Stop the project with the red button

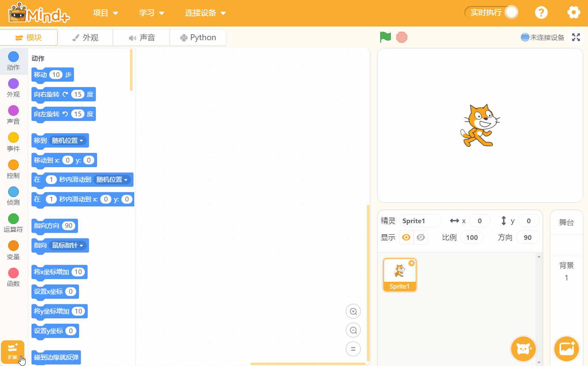[x=401, y=37]
